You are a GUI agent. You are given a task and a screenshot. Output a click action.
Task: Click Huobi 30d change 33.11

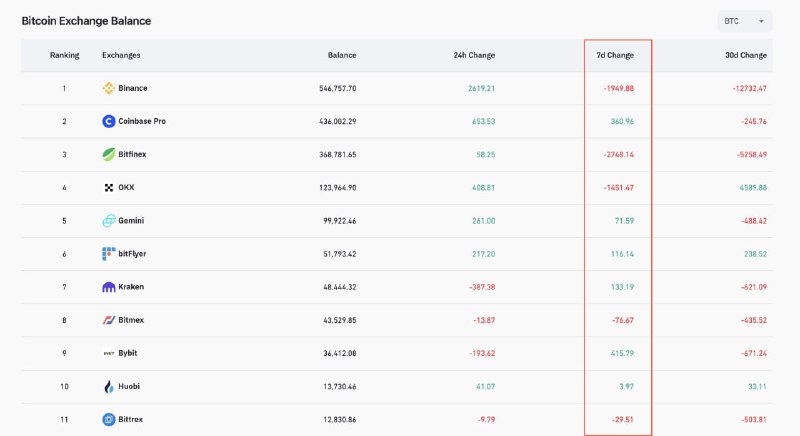click(x=757, y=387)
